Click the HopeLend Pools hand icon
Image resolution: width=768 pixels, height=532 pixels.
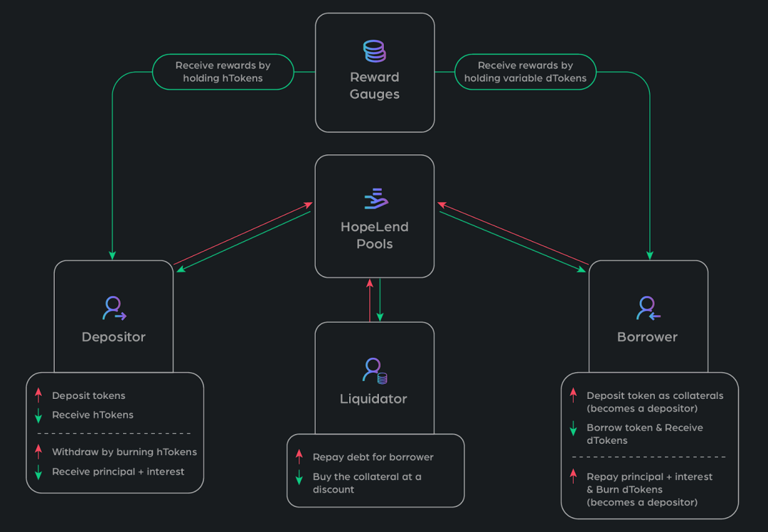point(376,198)
